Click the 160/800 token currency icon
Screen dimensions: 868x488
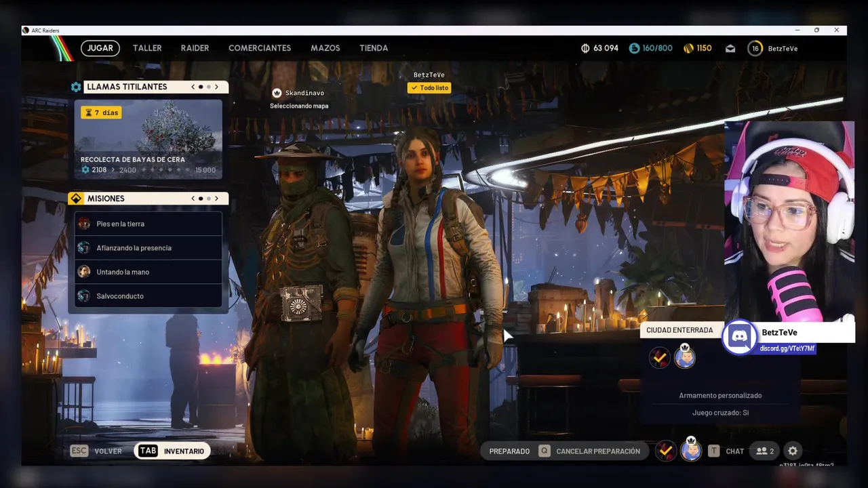[x=634, y=48]
